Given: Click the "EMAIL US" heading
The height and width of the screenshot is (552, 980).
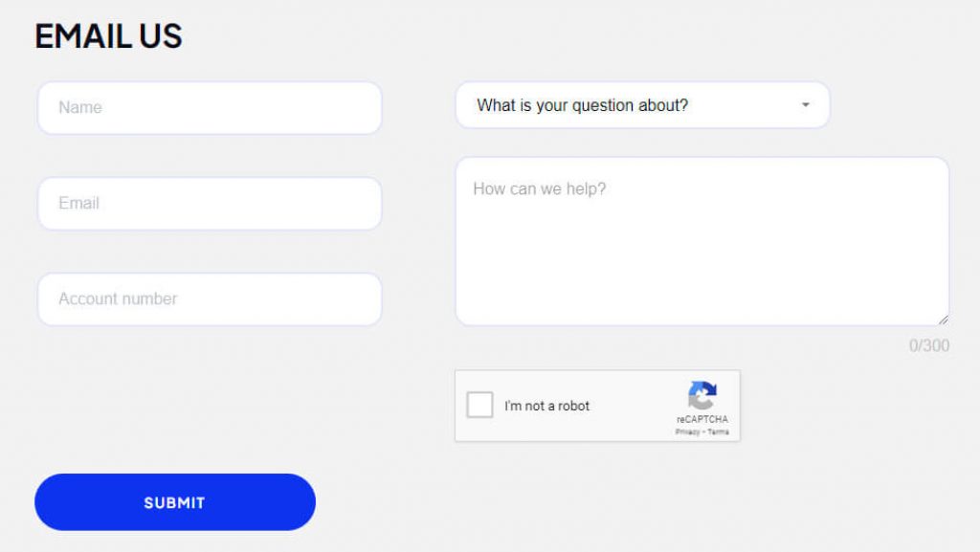Looking at the screenshot, I should (x=108, y=36).
